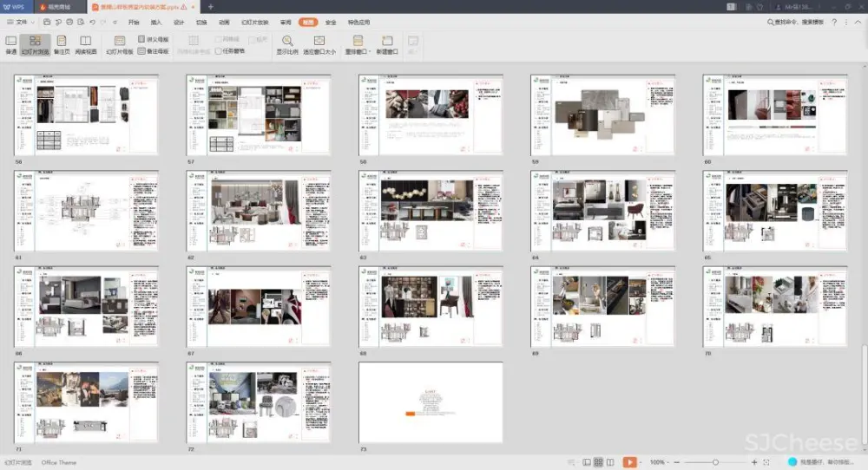Start slideshow with orange play button
Viewport: 868px width, 470px height.
point(630,462)
